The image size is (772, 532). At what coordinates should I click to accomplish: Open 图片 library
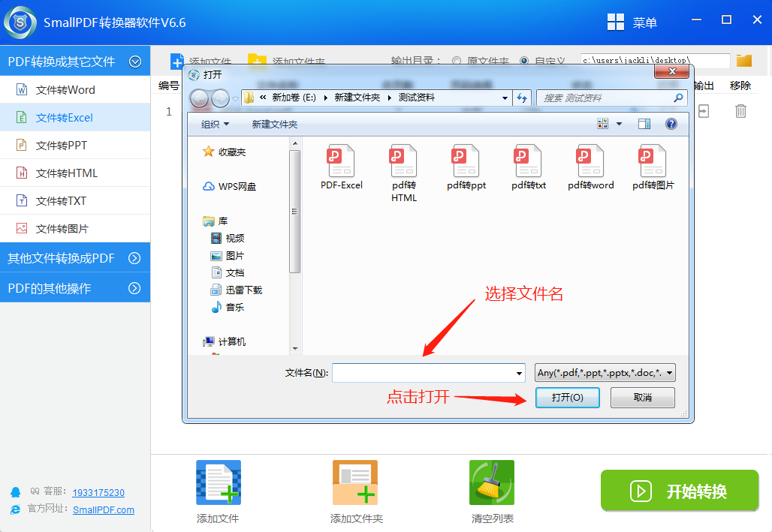(228, 255)
